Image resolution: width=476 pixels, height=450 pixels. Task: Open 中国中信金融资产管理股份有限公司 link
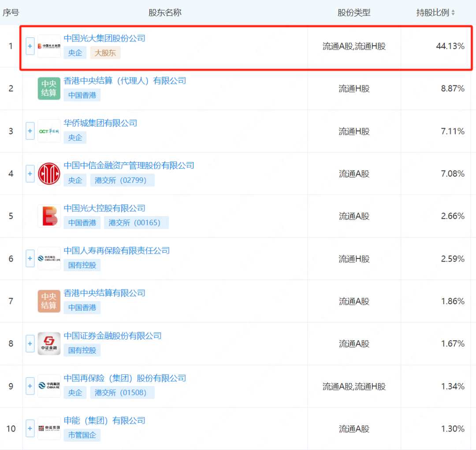(129, 166)
